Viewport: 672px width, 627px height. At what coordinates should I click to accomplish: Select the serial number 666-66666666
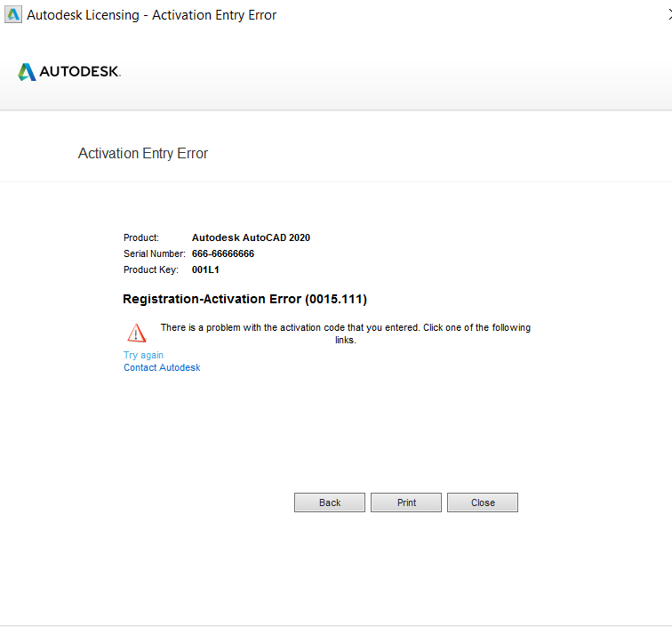pos(223,253)
